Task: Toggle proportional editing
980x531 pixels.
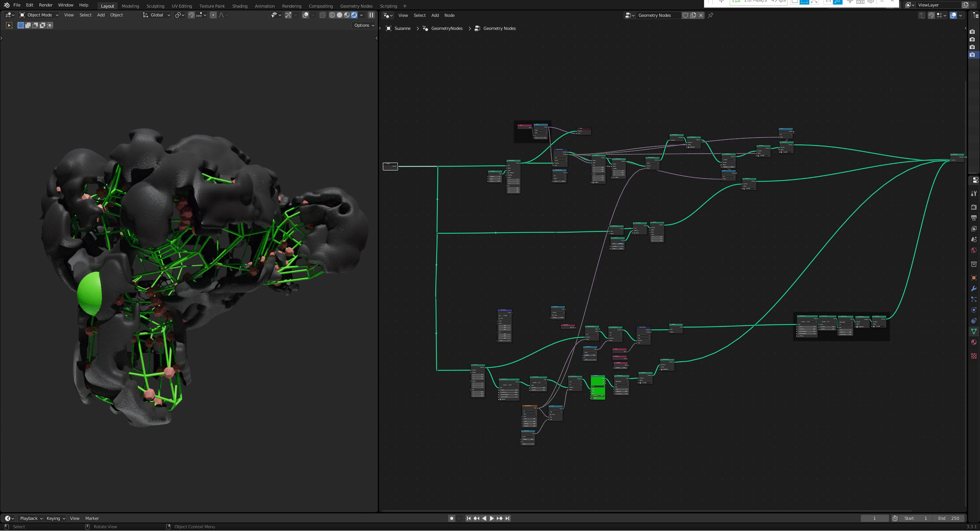Action: [x=213, y=15]
